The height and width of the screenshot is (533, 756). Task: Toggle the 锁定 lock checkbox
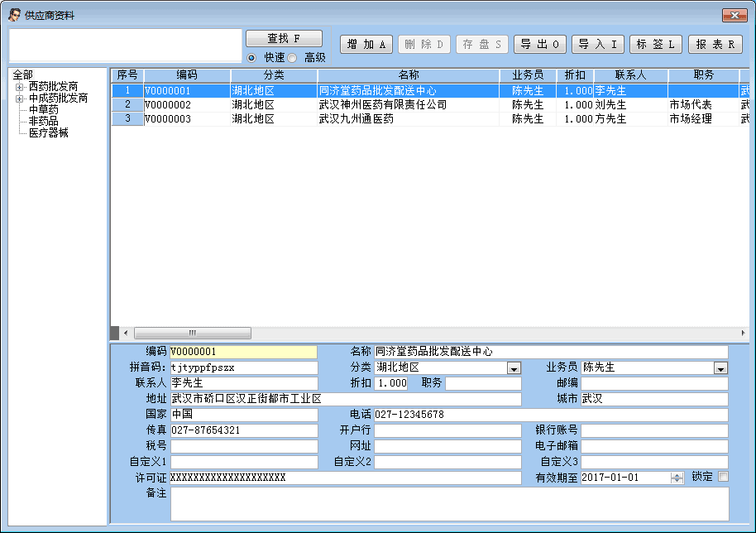pyautogui.click(x=724, y=477)
